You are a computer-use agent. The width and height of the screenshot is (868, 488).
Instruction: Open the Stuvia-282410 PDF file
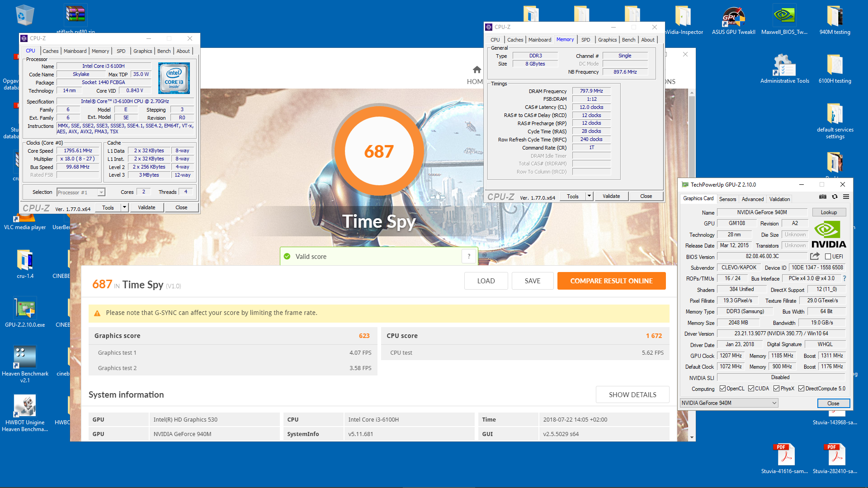835,458
